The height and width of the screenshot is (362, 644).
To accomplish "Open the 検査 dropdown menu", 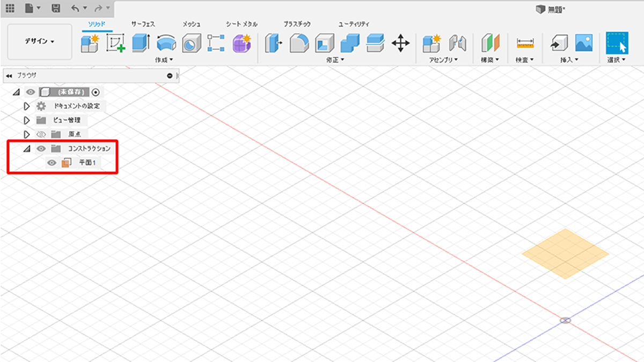I will (x=525, y=60).
